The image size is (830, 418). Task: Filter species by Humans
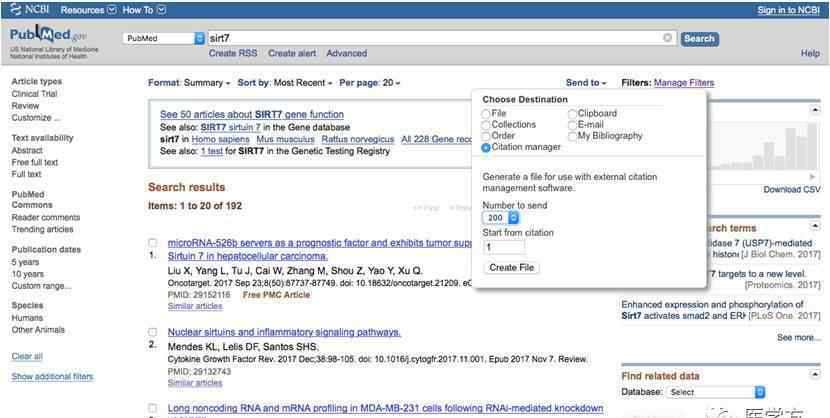click(x=27, y=318)
